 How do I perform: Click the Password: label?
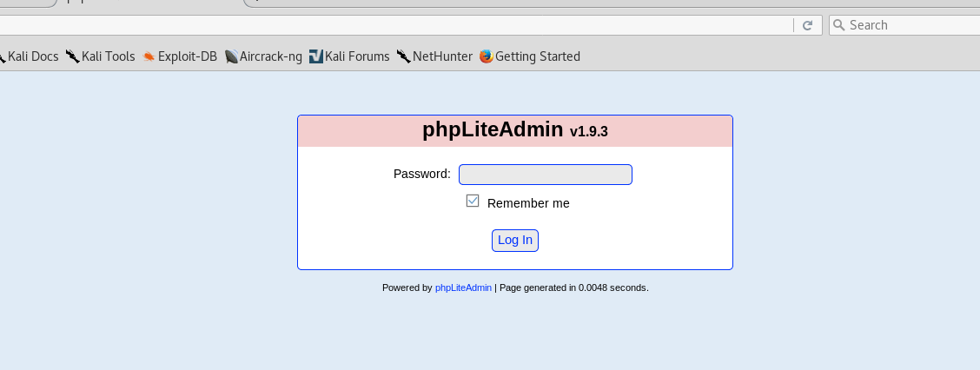coord(422,174)
